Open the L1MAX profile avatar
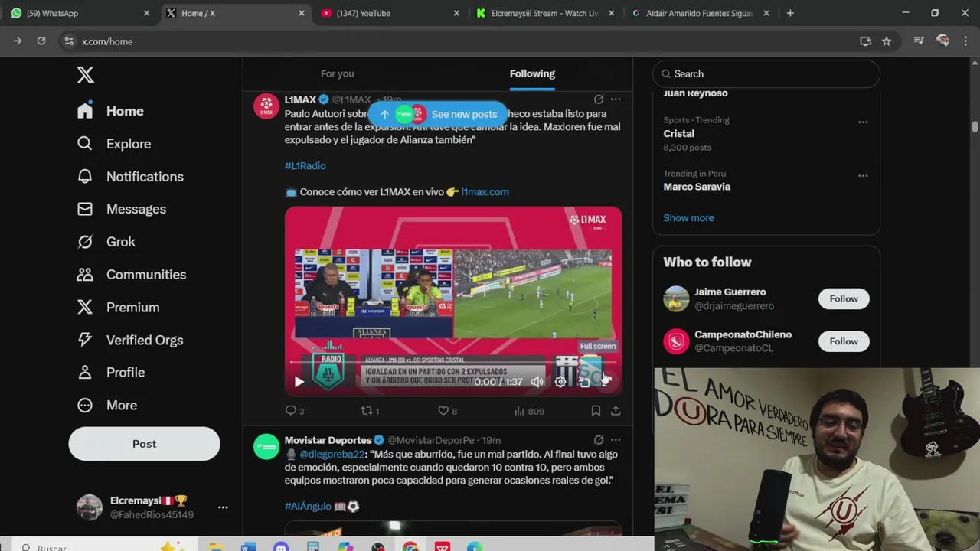Viewport: 980px width, 551px height. coord(266,106)
